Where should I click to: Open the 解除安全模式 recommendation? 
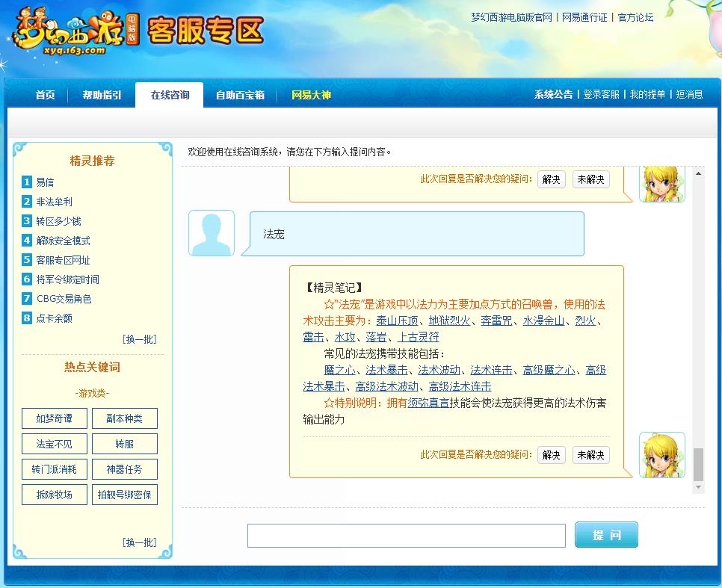pyautogui.click(x=63, y=241)
